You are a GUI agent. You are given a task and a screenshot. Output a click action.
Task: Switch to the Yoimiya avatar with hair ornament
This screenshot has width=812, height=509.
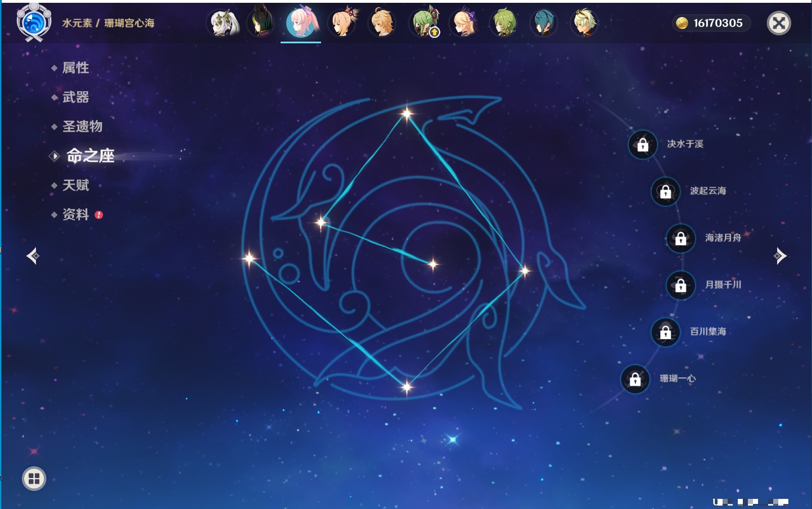coord(342,22)
